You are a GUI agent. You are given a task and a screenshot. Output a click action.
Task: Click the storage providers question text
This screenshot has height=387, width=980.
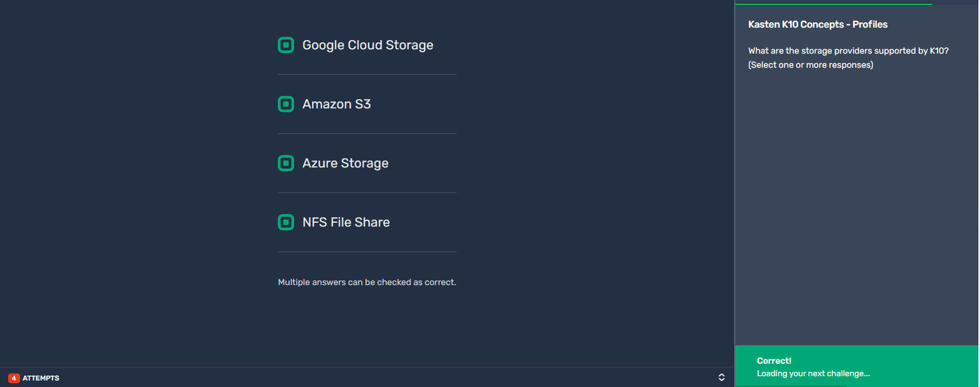click(x=848, y=50)
